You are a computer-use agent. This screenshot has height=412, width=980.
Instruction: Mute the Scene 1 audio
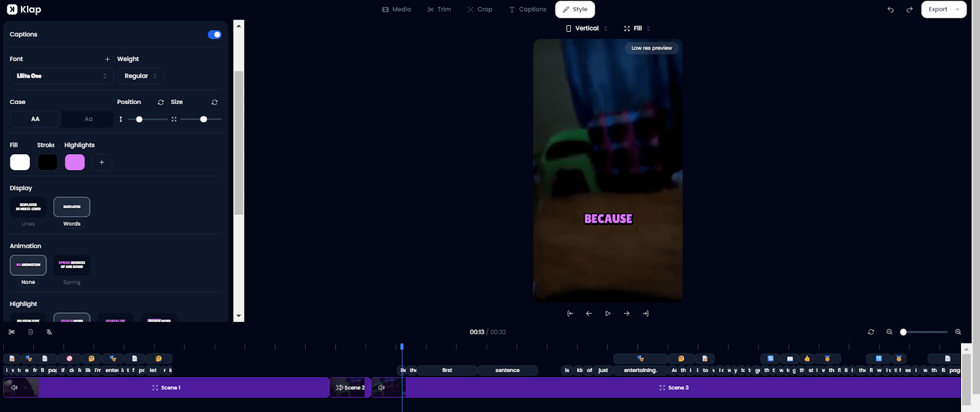coord(14,388)
